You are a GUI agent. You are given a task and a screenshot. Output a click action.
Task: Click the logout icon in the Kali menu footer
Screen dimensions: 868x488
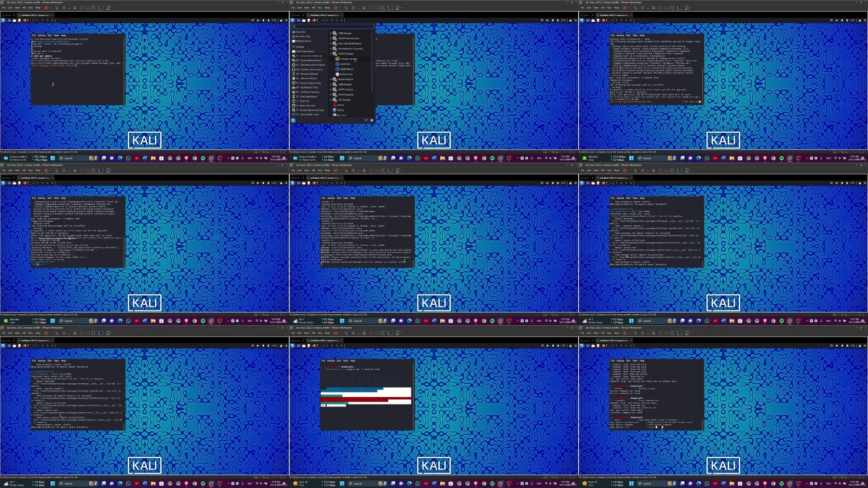click(x=372, y=120)
